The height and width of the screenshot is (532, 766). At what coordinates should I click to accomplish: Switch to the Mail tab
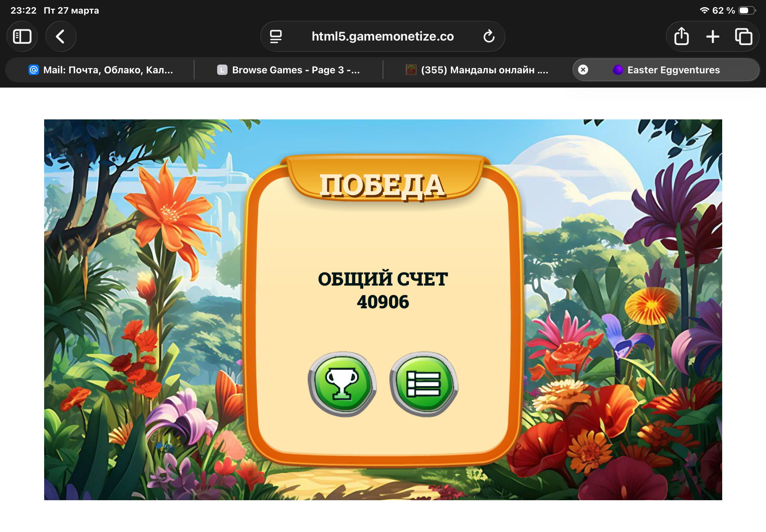tap(100, 70)
